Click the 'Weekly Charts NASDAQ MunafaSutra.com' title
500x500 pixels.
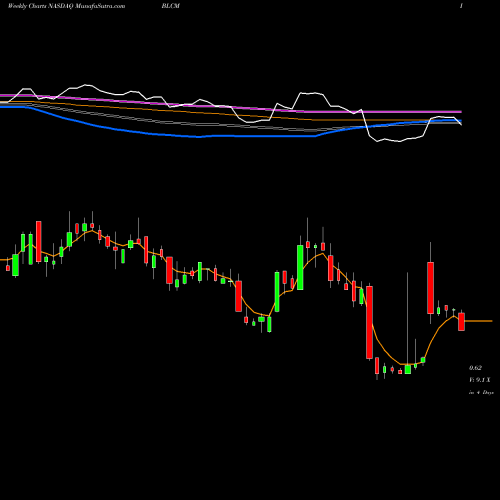pyautogui.click(x=66, y=6)
